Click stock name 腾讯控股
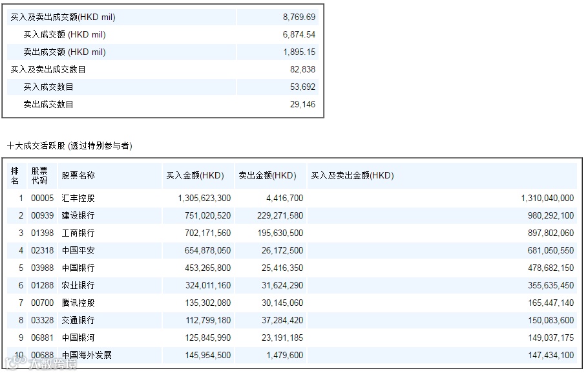This screenshot has height=375, width=588. (x=78, y=303)
